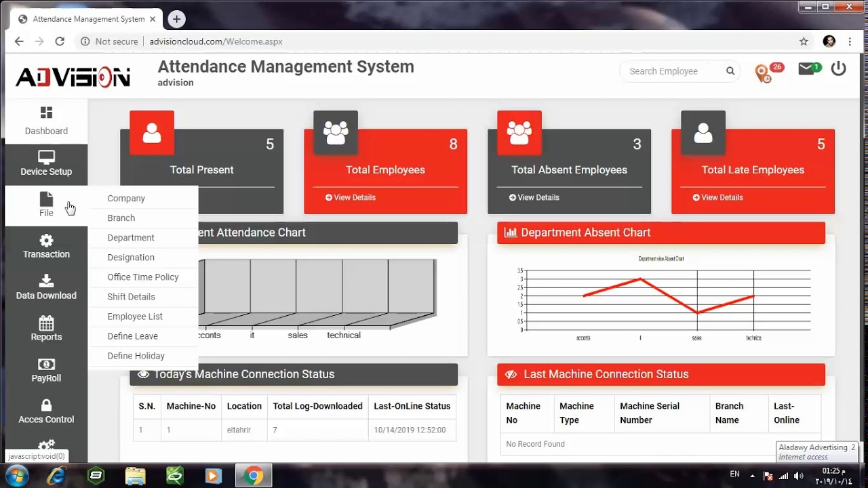Click the Total Log-Downloaded column header
868x488 pixels.
click(317, 406)
